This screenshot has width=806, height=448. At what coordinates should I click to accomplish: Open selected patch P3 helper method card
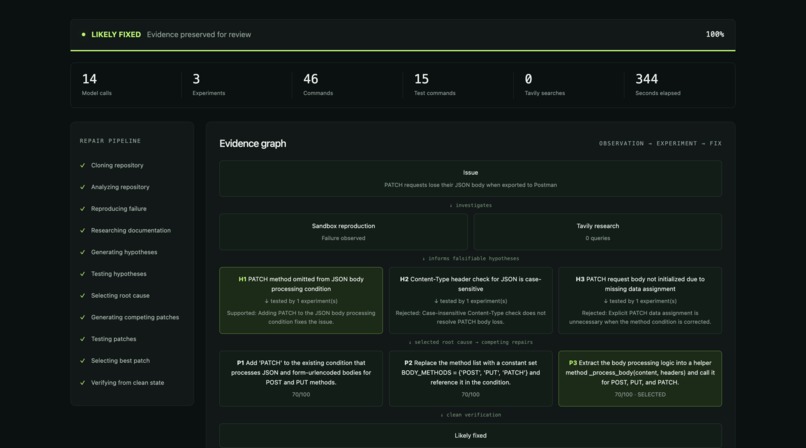(x=640, y=379)
